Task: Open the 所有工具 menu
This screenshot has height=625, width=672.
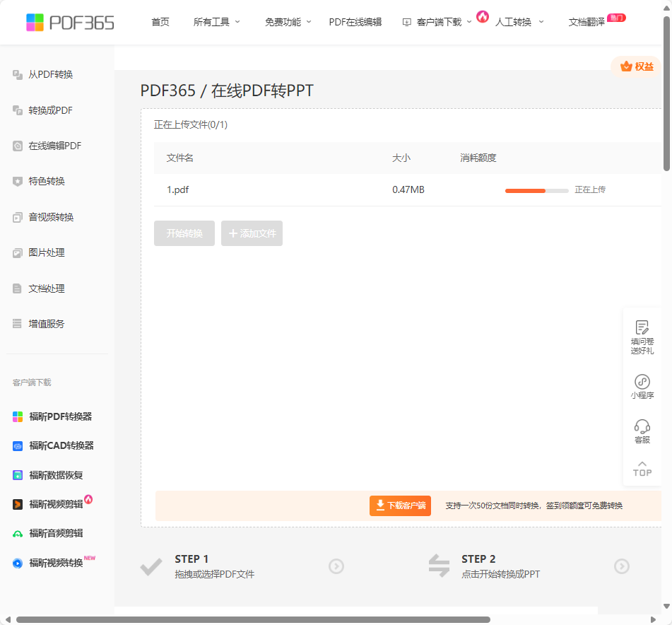Action: click(211, 22)
